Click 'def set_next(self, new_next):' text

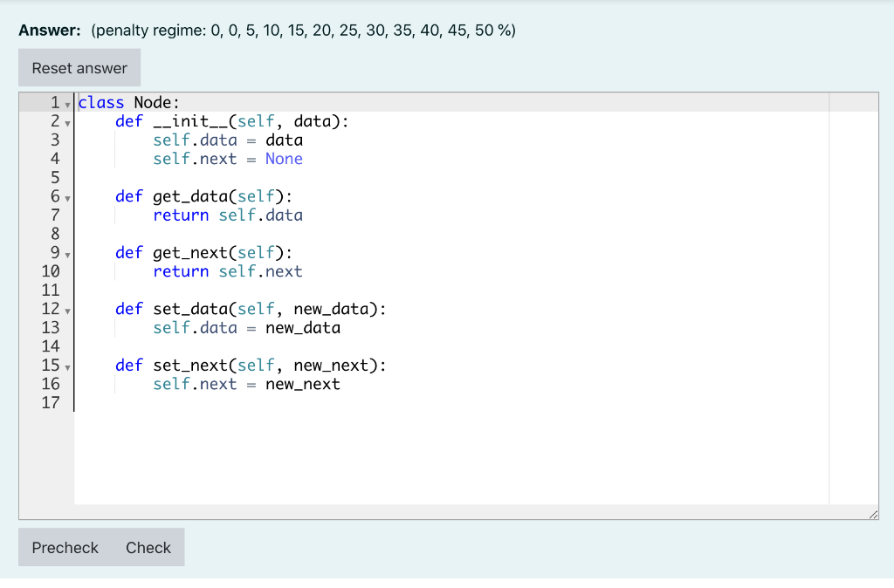coord(251,366)
